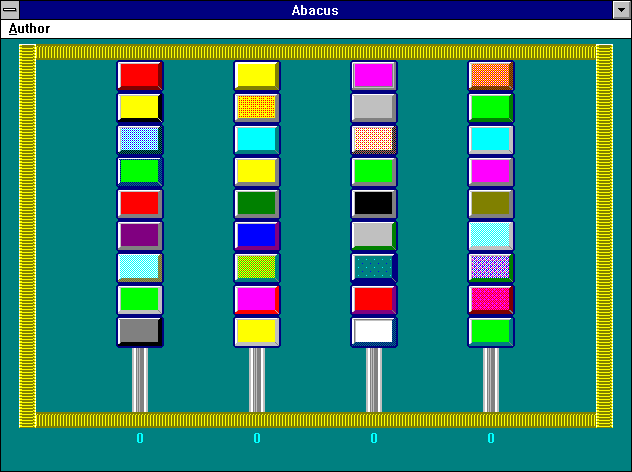The height and width of the screenshot is (472, 632).
Task: Click the white bead in the third column
Action: pos(374,332)
